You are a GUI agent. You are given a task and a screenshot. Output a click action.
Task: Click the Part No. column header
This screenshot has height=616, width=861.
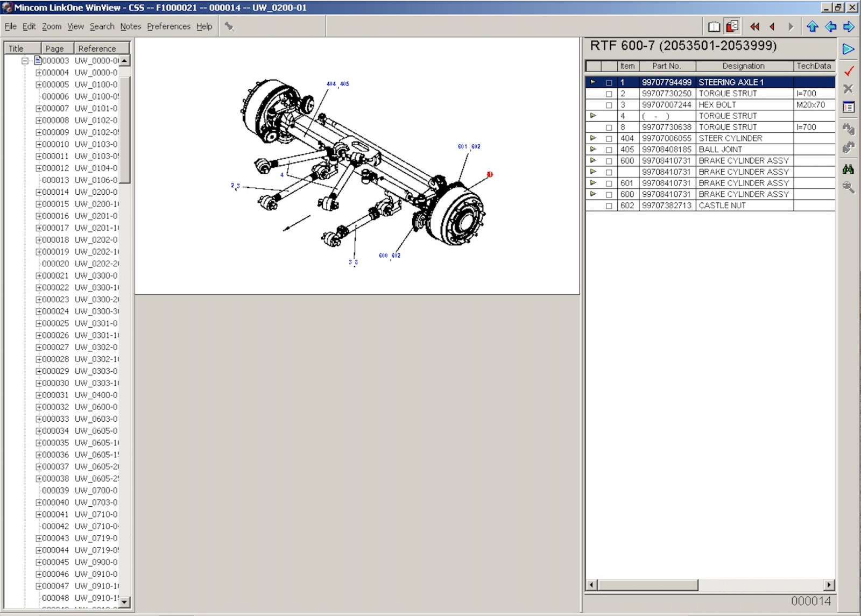tap(667, 66)
